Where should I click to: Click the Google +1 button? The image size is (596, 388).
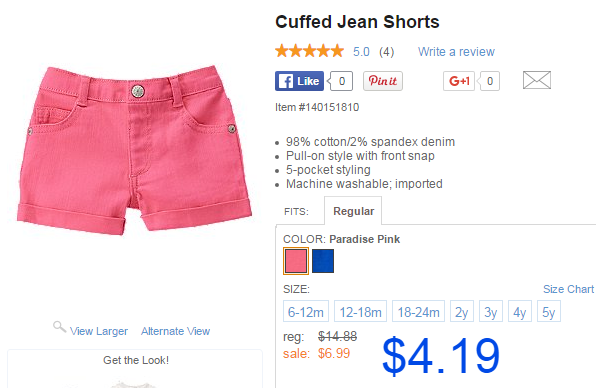459,81
